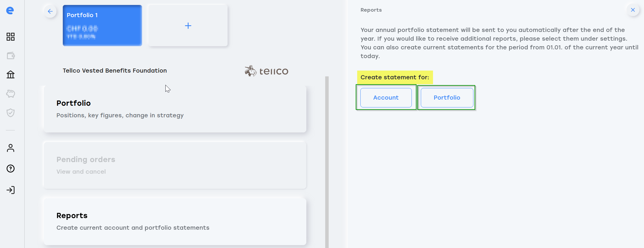Close the Reports panel with X

point(633,10)
